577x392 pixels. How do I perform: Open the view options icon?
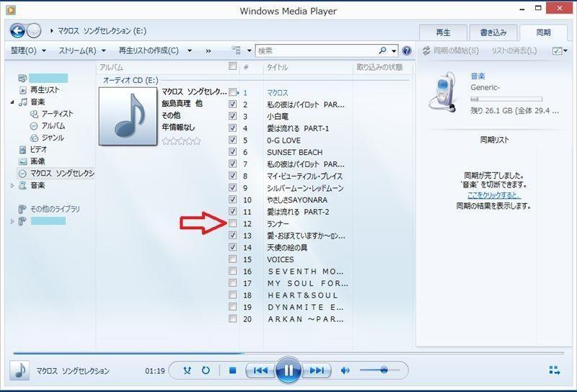point(236,50)
